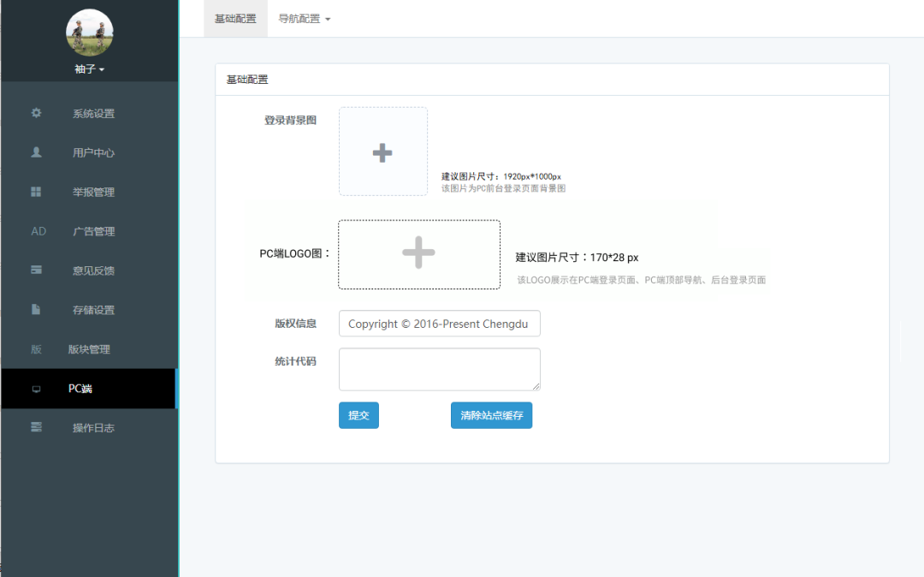Click the PC端LOGO图： label

click(x=295, y=254)
